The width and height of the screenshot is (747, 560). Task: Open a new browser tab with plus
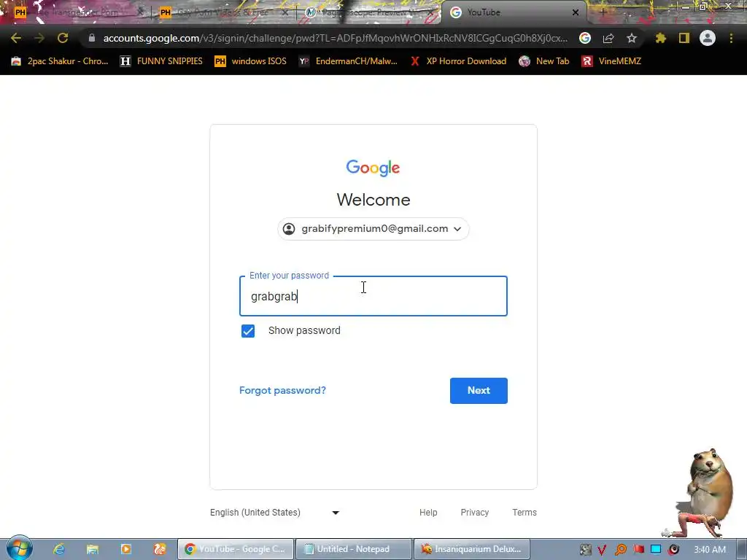(603, 12)
